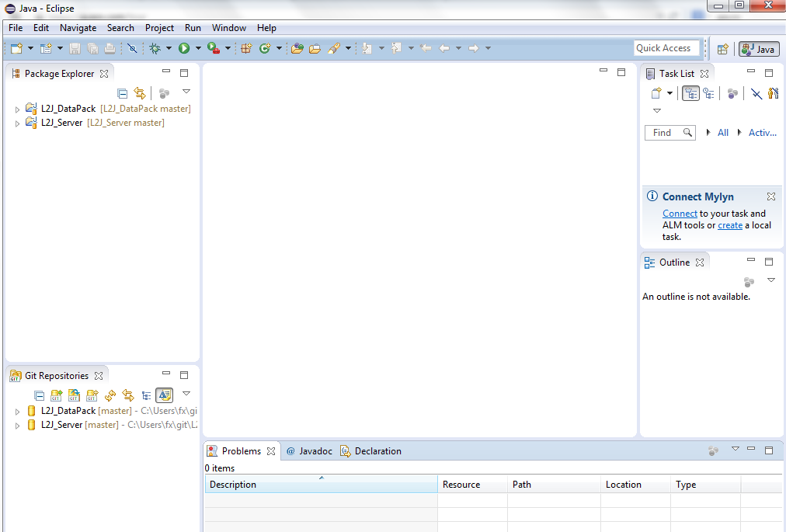Click the Next Annotation toolbar icon
This screenshot has width=786, height=532.
(x=367, y=48)
